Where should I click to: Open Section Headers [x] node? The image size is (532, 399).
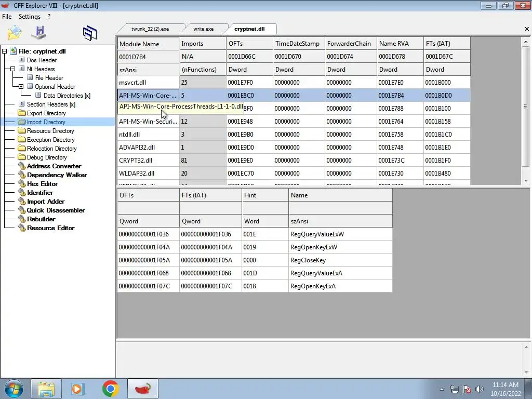point(51,104)
